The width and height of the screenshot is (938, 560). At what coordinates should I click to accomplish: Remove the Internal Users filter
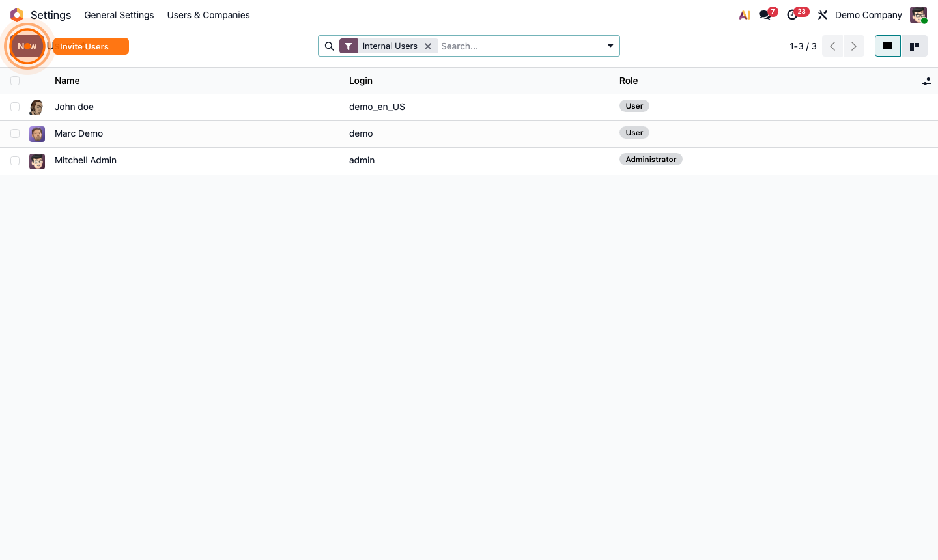click(x=428, y=46)
